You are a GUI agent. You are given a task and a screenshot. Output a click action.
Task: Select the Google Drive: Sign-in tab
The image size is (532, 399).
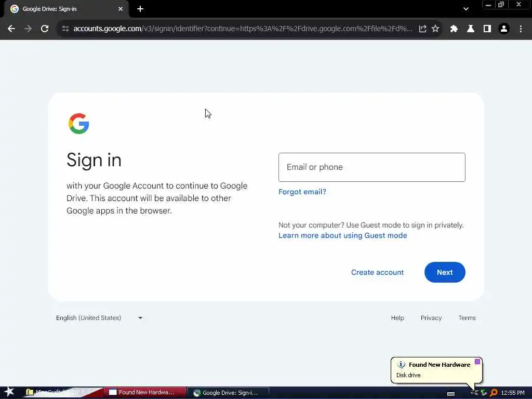click(66, 9)
